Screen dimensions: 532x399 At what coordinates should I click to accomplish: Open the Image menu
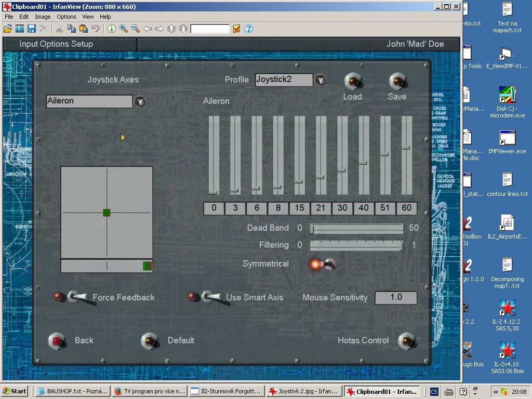[x=43, y=17]
